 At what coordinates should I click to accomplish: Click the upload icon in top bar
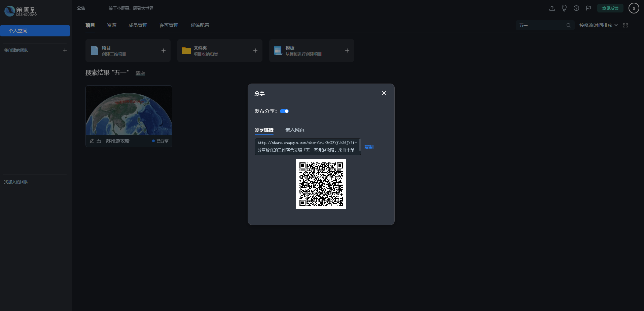click(552, 8)
